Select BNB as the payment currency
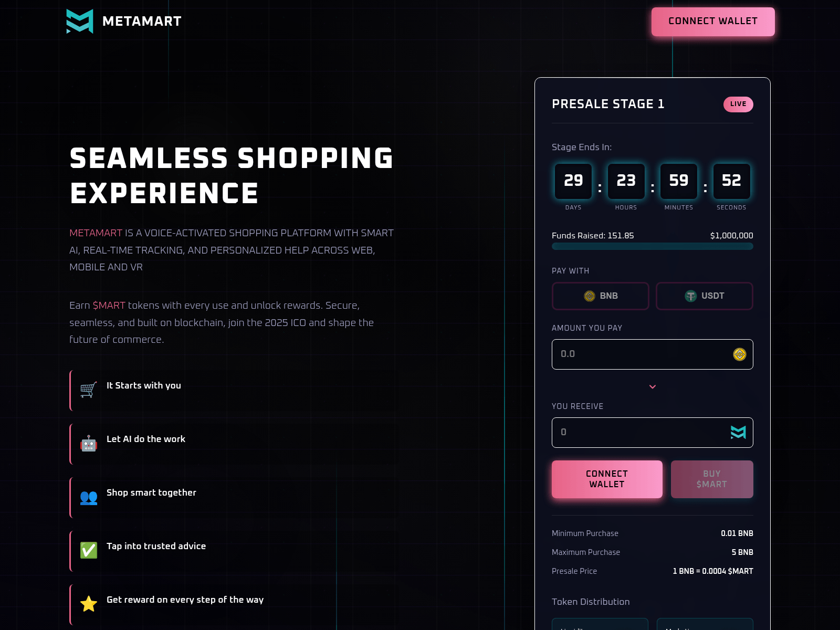The width and height of the screenshot is (840, 630). pos(600,296)
